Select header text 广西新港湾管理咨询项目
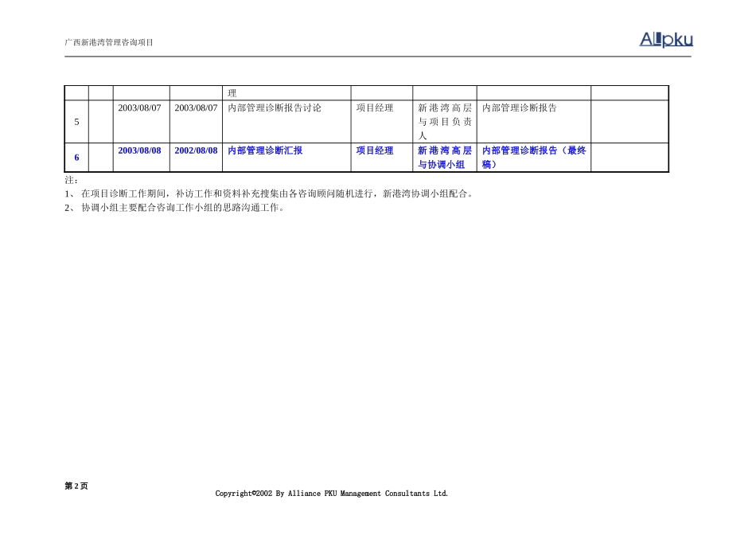The width and height of the screenshot is (756, 535). tap(109, 42)
